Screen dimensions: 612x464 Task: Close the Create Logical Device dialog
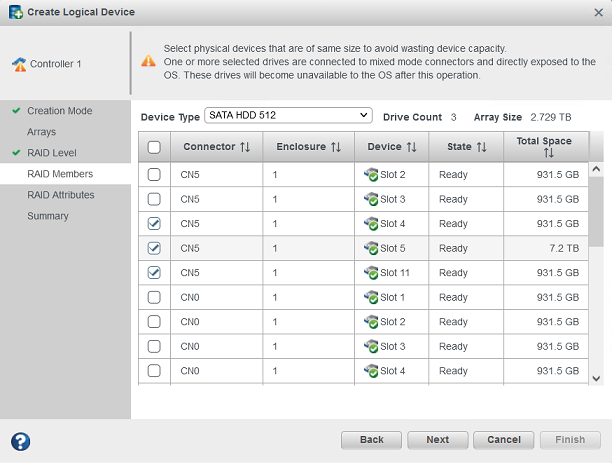[x=597, y=12]
